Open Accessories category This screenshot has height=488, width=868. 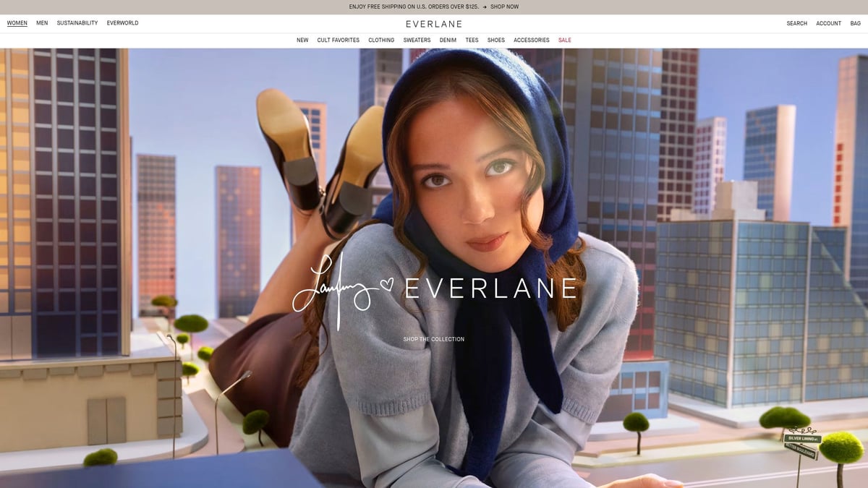point(531,40)
